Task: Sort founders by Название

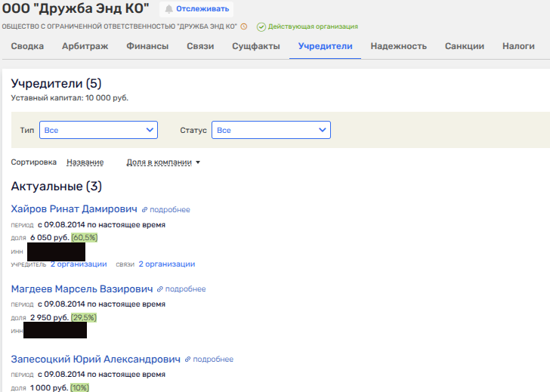Action: pos(85,162)
